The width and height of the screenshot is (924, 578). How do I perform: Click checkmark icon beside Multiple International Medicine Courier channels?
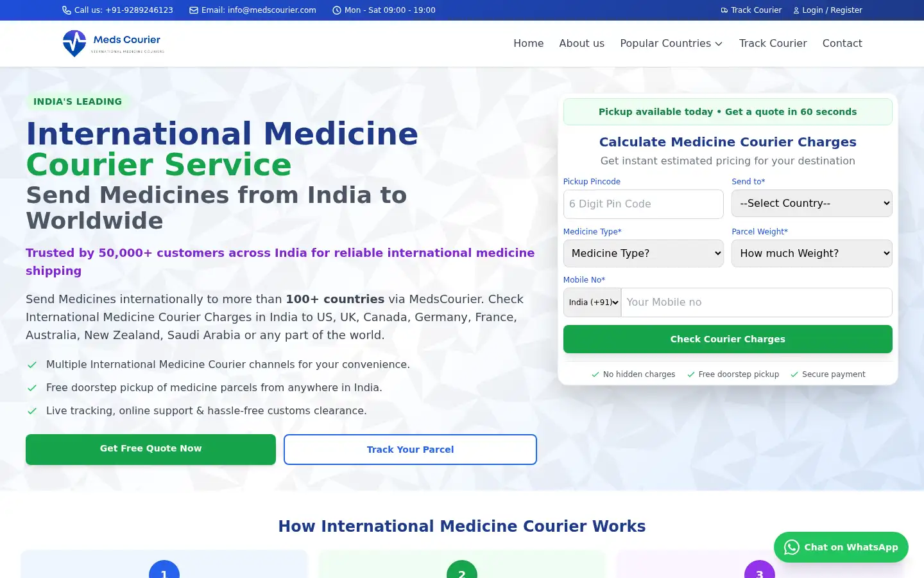[32, 365]
